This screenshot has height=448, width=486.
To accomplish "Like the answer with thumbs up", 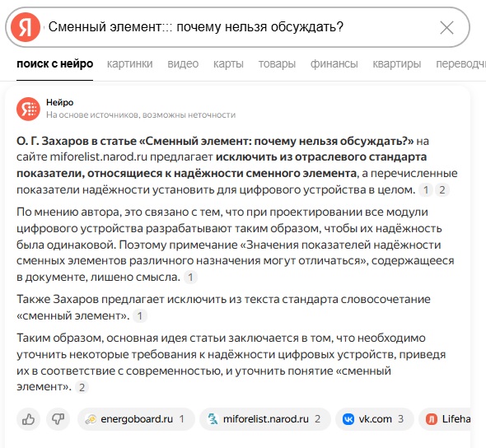I will point(28,419).
